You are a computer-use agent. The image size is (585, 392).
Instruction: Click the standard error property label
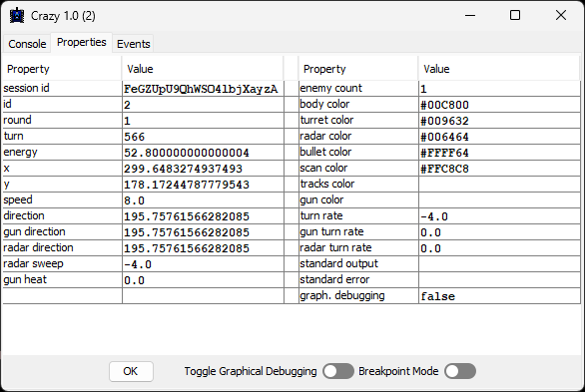(x=334, y=280)
